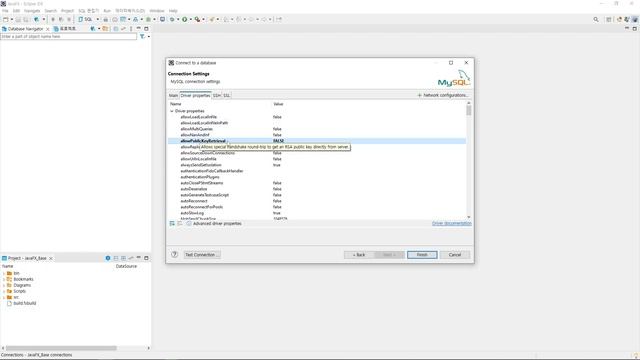Click the Cancel button

pos(455,255)
